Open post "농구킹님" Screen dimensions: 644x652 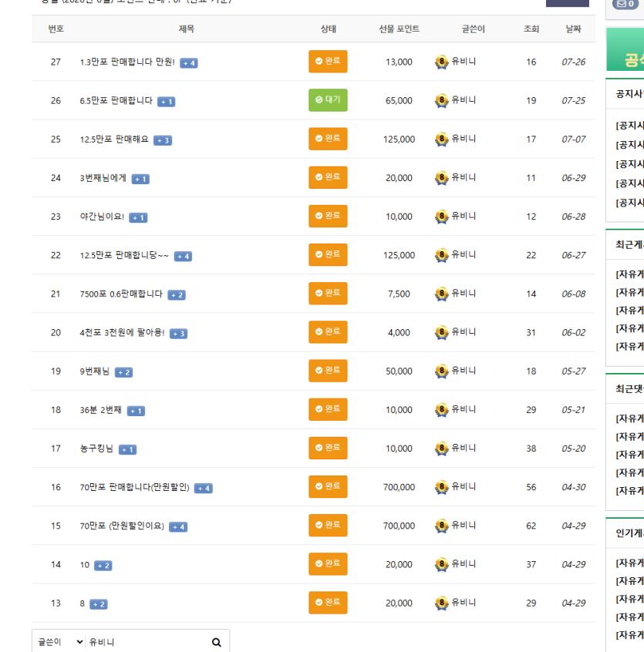(96, 449)
